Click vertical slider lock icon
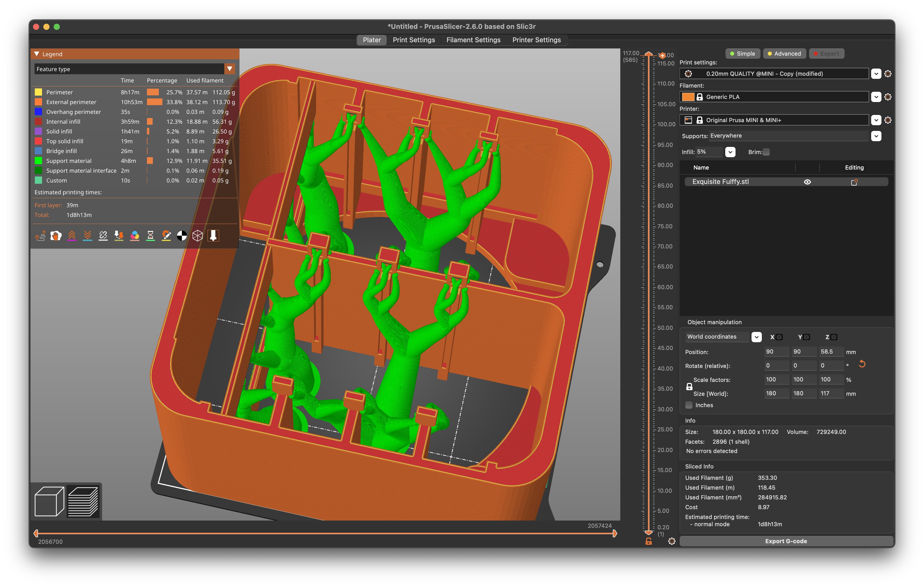 (x=648, y=541)
